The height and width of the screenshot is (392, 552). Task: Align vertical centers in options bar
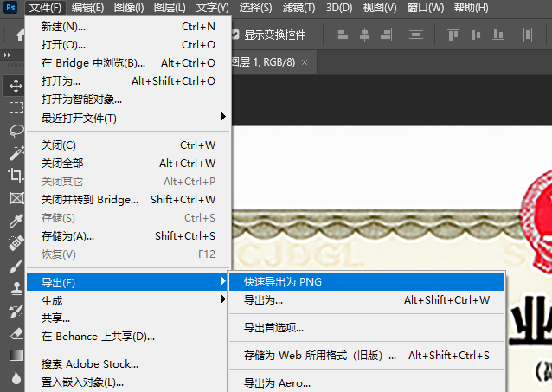coord(476,35)
